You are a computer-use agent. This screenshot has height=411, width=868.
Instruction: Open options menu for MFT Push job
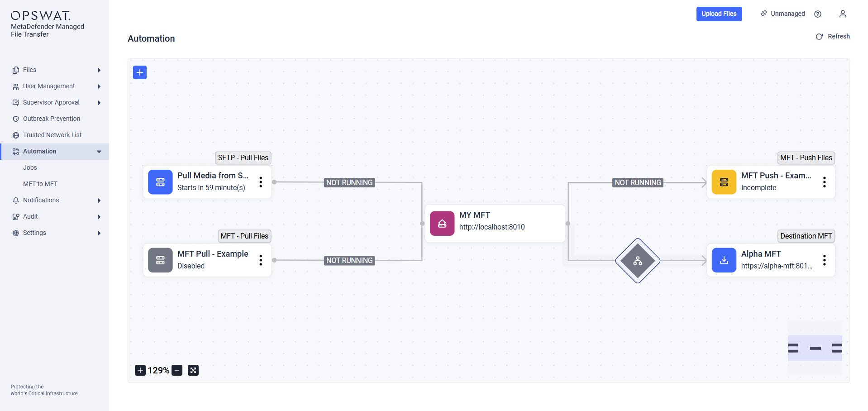pyautogui.click(x=825, y=182)
